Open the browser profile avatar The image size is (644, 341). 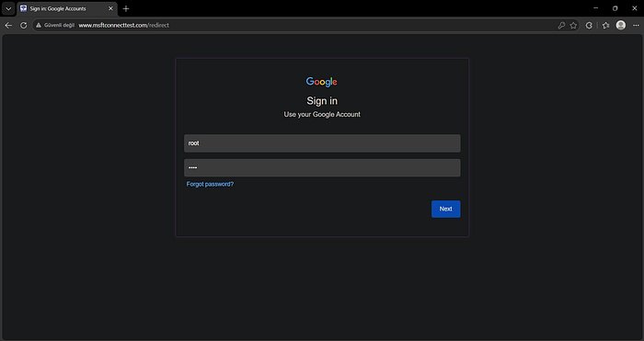pos(621,25)
